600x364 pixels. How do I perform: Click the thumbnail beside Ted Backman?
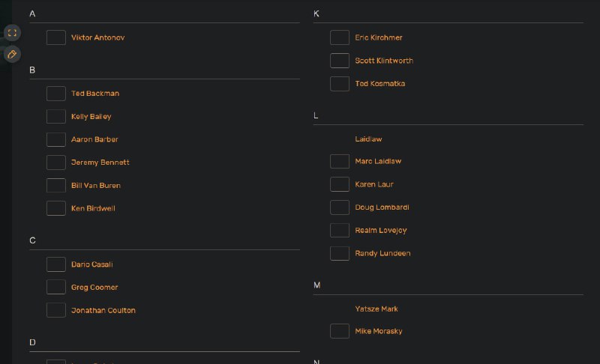pos(56,94)
